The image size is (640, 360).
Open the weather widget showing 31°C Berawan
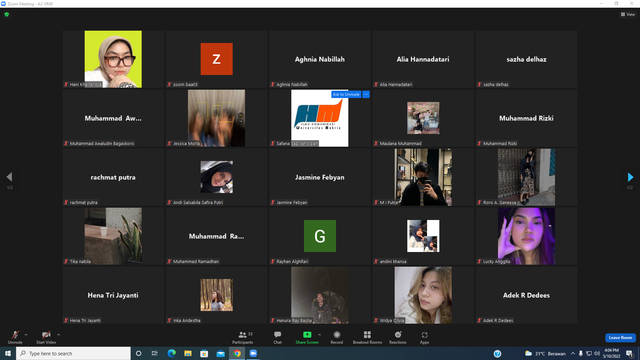click(545, 353)
